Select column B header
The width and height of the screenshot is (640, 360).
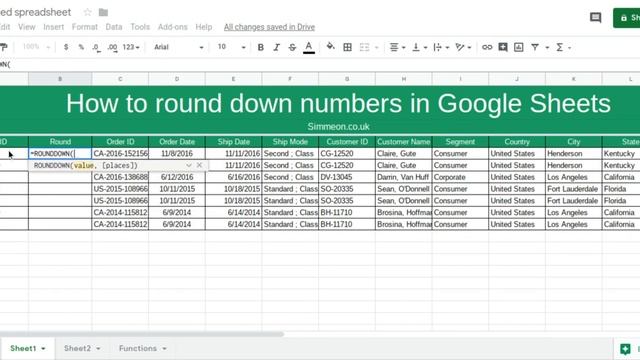60,79
